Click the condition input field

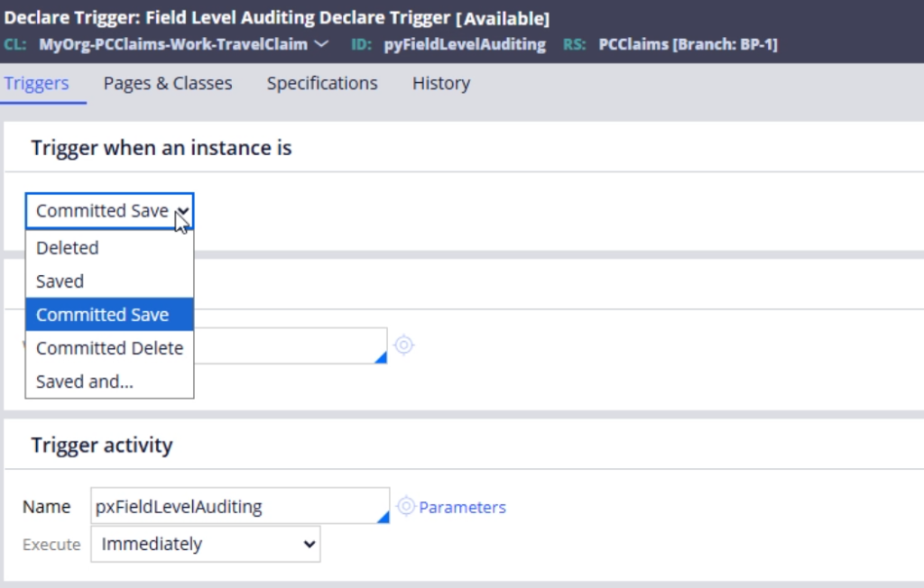click(x=291, y=345)
